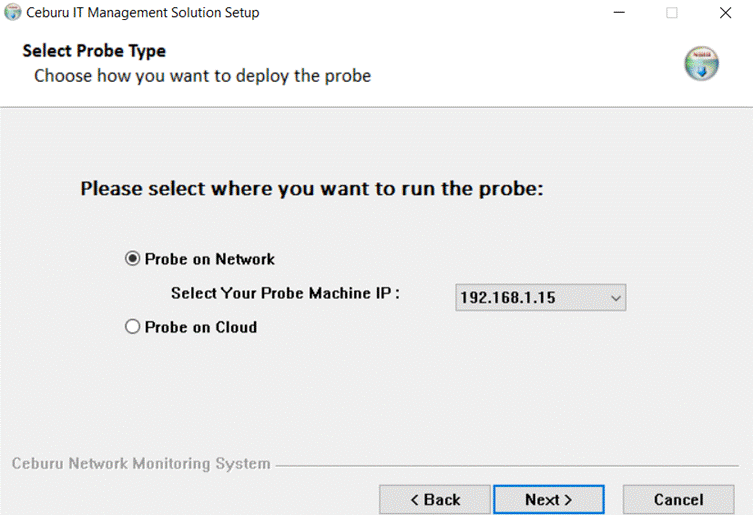Click 'Choose how you want to deploy' subtitle
Viewport: 753px width, 515px height.
pos(203,76)
